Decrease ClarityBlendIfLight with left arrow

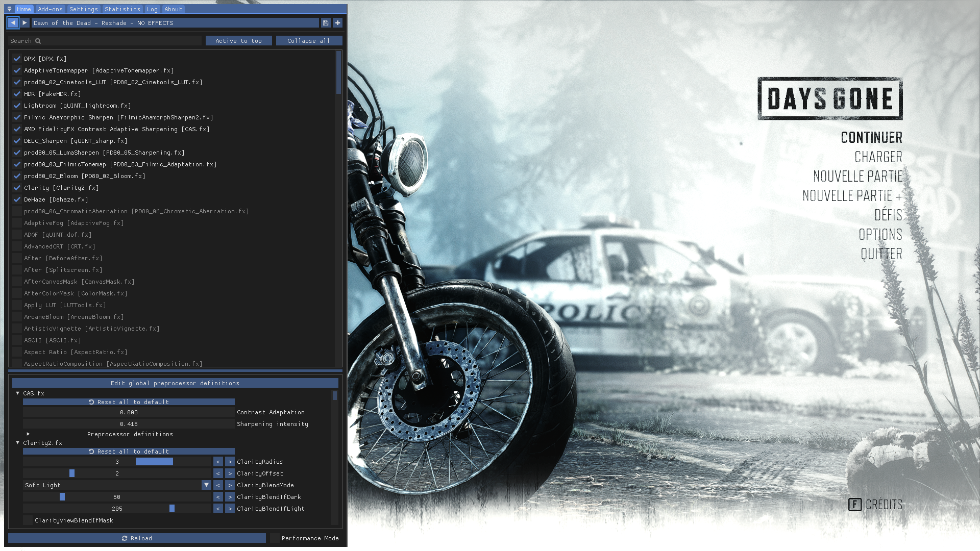pyautogui.click(x=218, y=509)
